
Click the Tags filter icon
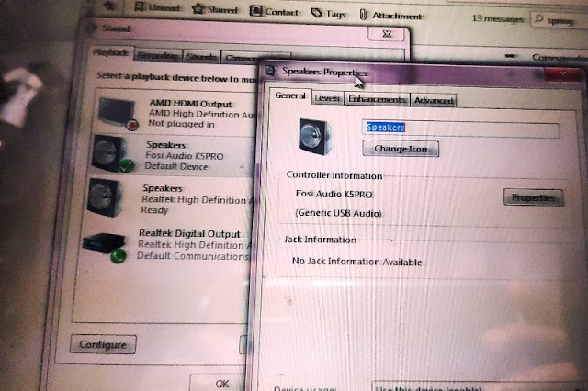pos(316,13)
